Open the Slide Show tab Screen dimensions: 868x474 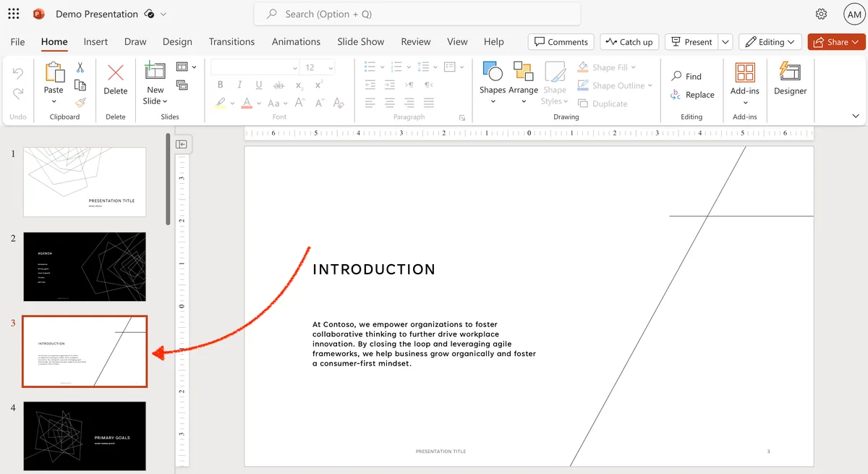(x=361, y=42)
